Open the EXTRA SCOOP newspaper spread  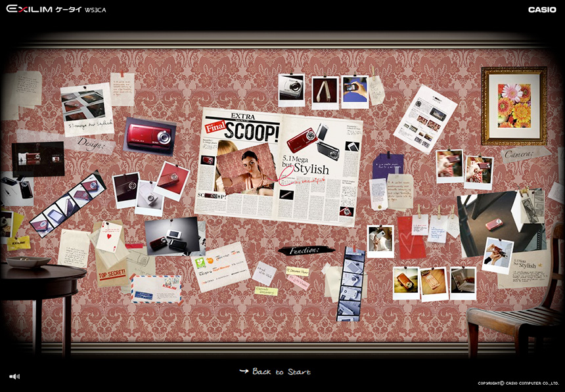pyautogui.click(x=279, y=167)
